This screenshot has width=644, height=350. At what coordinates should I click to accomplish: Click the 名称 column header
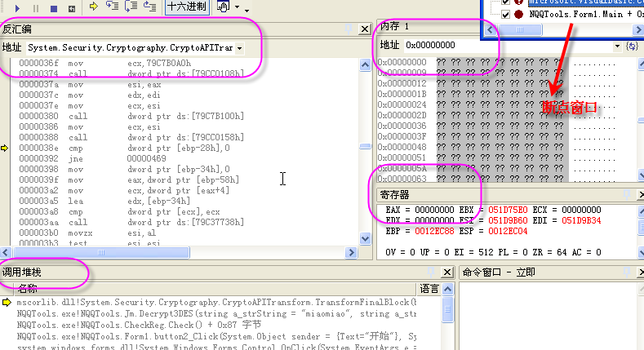coord(28,289)
